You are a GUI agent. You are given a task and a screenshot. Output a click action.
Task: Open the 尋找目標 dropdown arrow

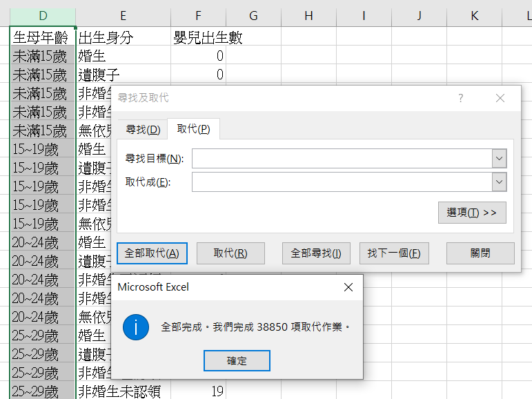coord(500,159)
